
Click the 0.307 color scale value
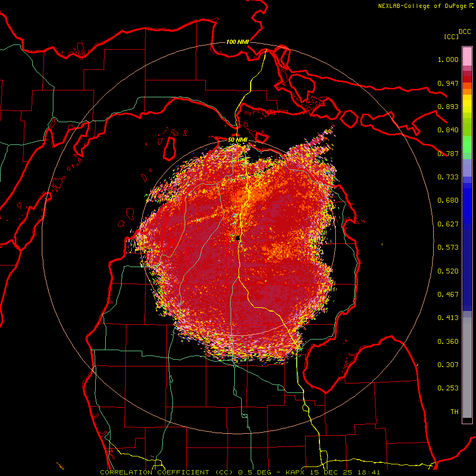pyautogui.click(x=448, y=365)
